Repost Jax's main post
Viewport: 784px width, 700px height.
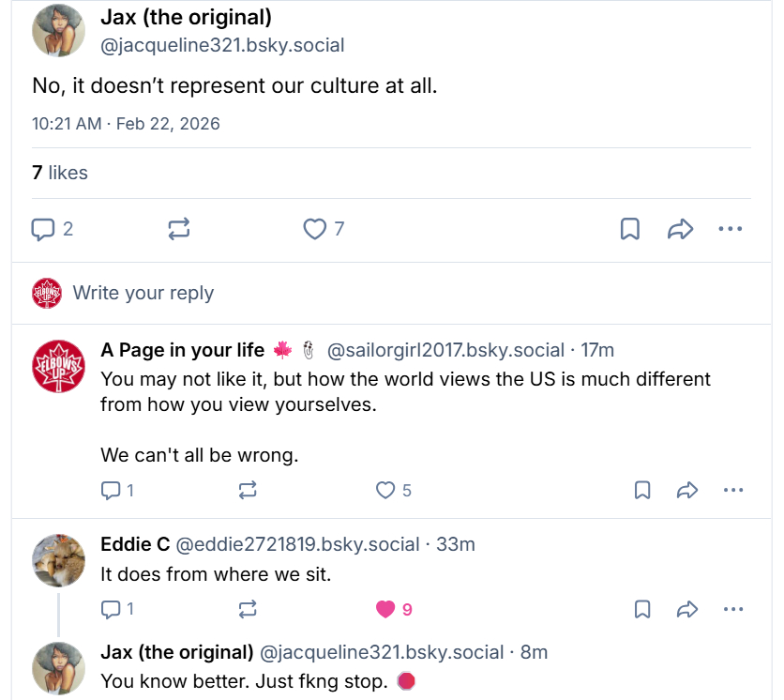click(179, 229)
